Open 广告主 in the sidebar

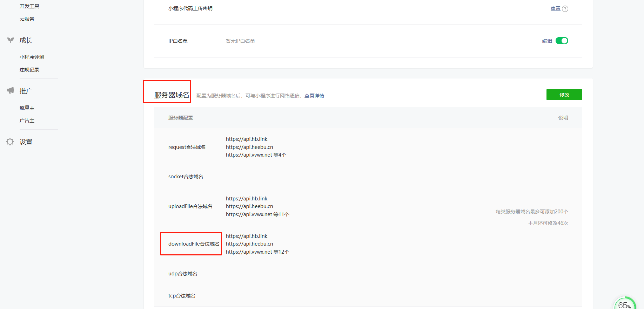(27, 121)
